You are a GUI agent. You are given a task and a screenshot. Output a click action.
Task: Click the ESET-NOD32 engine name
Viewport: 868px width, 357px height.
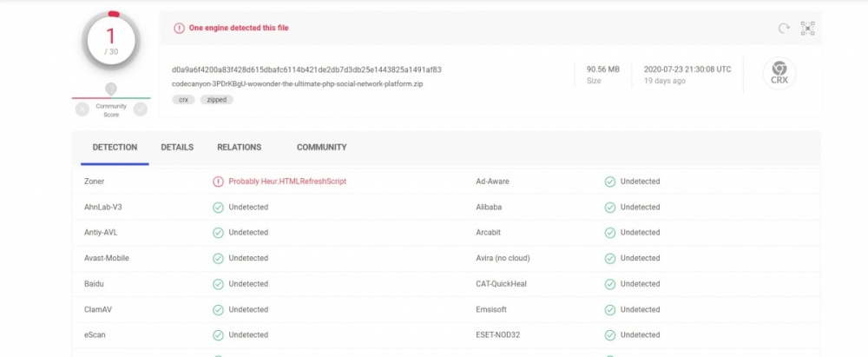(x=498, y=334)
